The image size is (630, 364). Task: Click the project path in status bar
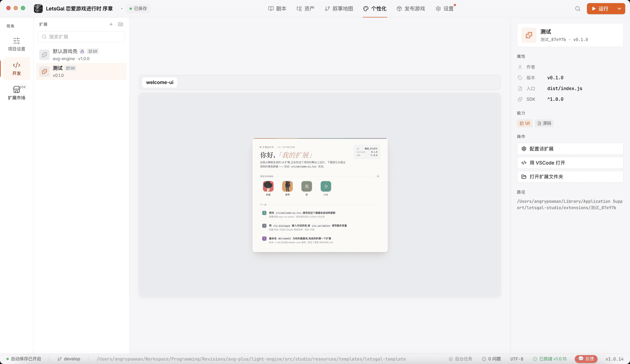tap(251, 359)
